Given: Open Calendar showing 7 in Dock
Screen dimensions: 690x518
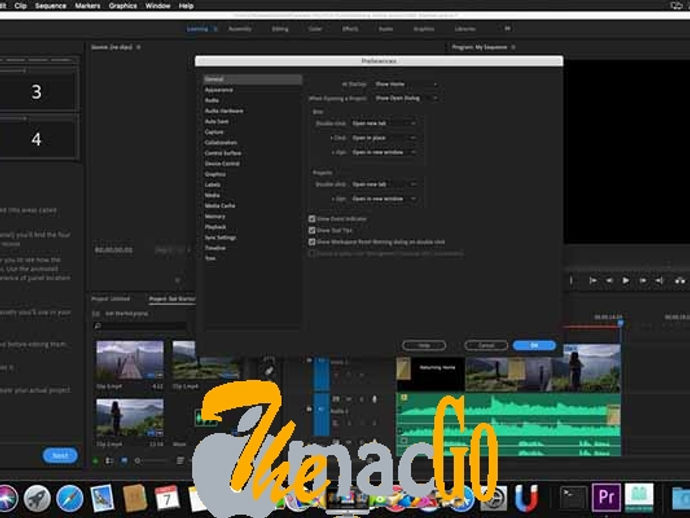Looking at the screenshot, I should (167, 498).
